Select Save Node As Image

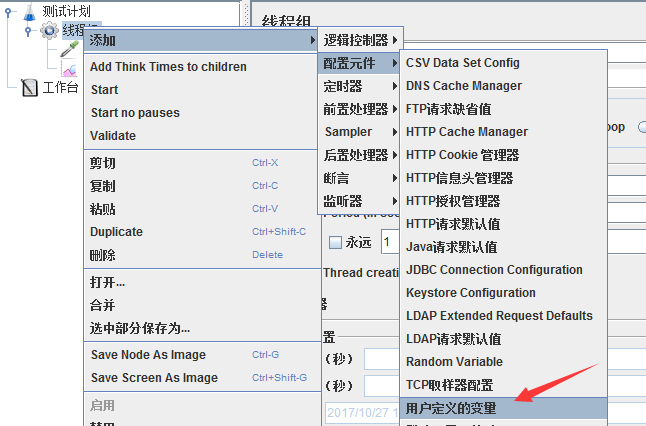(202, 355)
